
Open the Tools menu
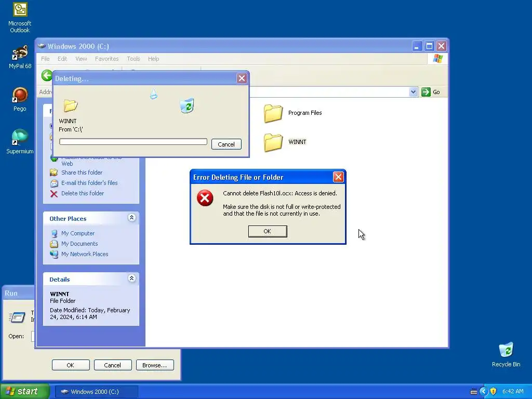(x=134, y=59)
